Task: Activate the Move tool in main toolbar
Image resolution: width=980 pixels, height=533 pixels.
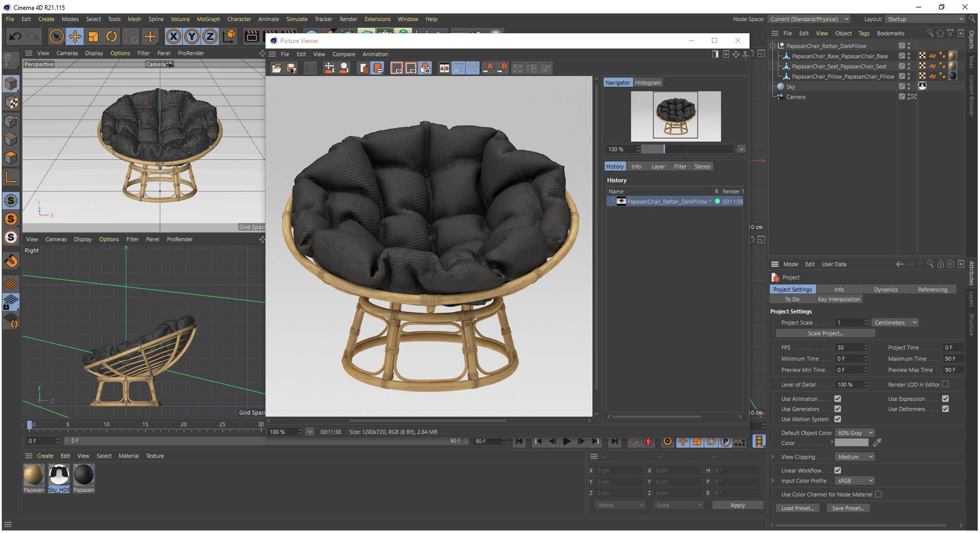Action: tap(75, 36)
